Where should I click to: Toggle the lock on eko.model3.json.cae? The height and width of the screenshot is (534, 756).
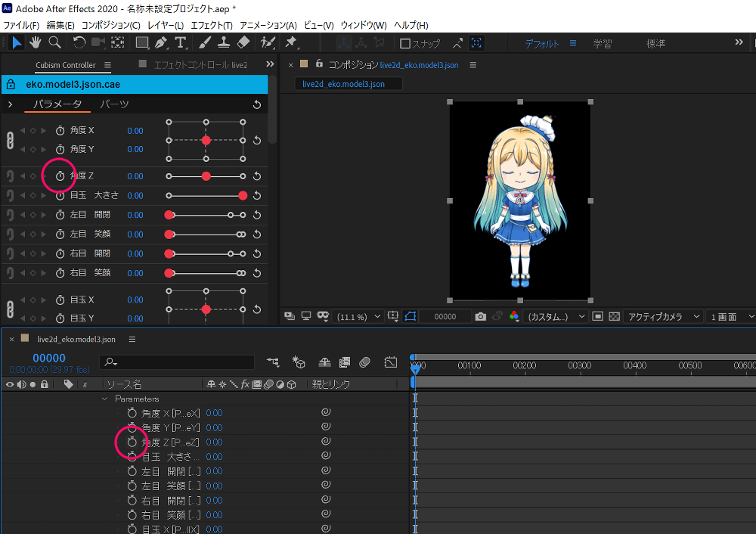pos(11,85)
